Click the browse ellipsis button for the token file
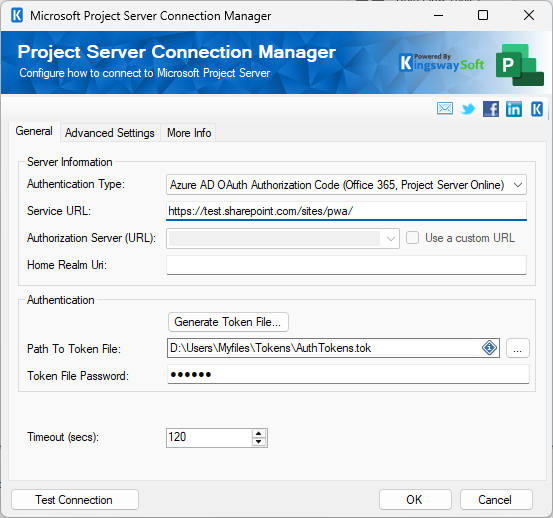Image resolution: width=553 pixels, height=518 pixels. [517, 348]
